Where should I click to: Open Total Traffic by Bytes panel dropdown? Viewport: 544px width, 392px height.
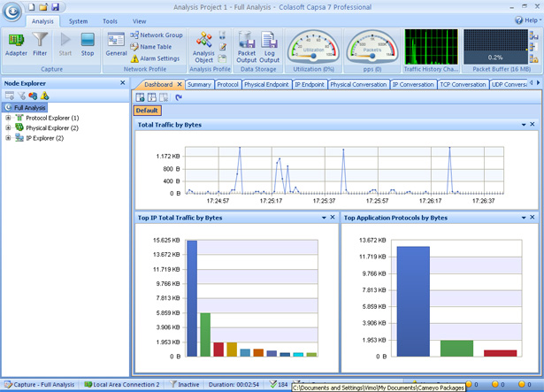point(524,125)
